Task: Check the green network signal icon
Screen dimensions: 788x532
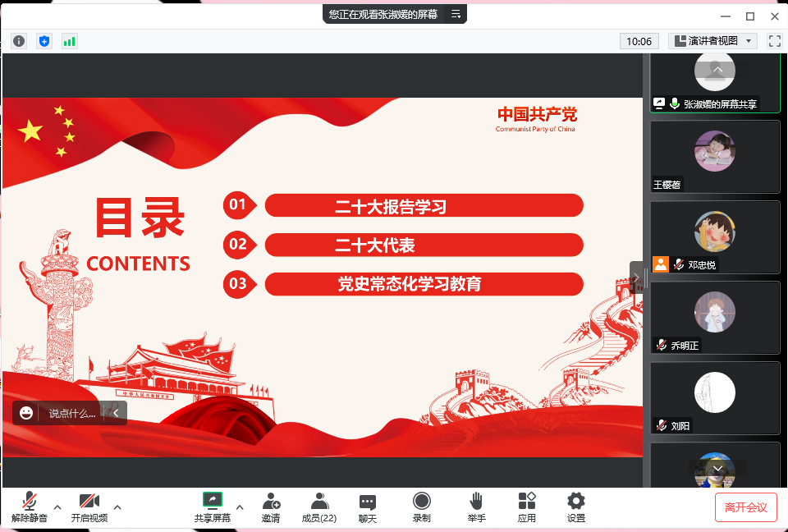Action: pyautogui.click(x=69, y=41)
